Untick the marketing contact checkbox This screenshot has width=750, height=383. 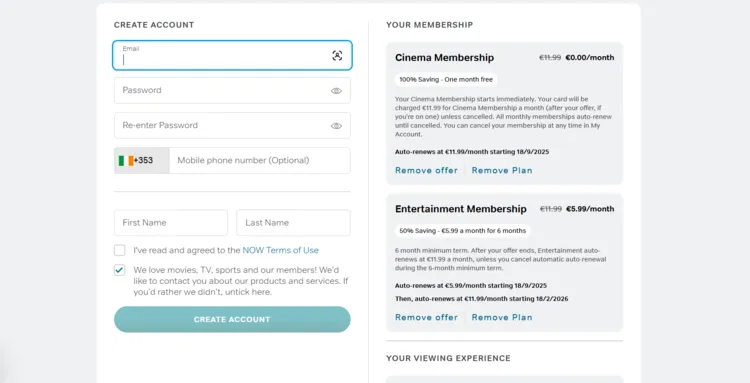click(x=120, y=270)
